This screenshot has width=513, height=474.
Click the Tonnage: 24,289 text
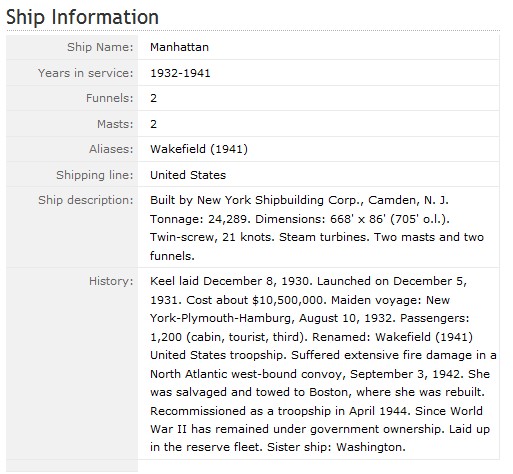coord(200,219)
